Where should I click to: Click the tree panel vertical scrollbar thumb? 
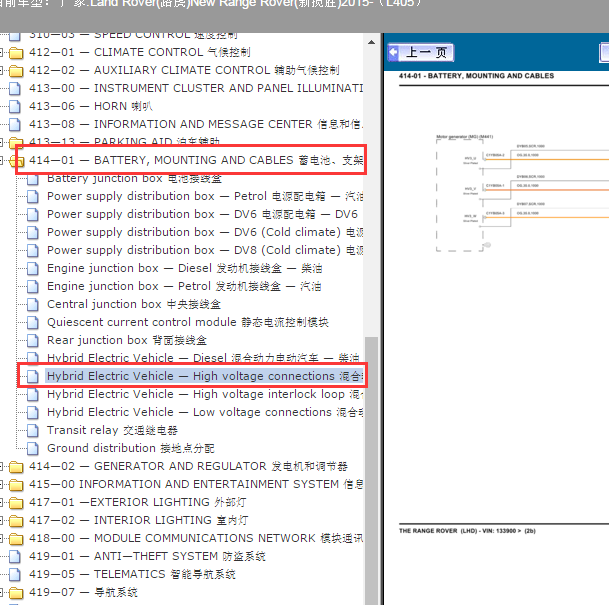tap(371, 471)
